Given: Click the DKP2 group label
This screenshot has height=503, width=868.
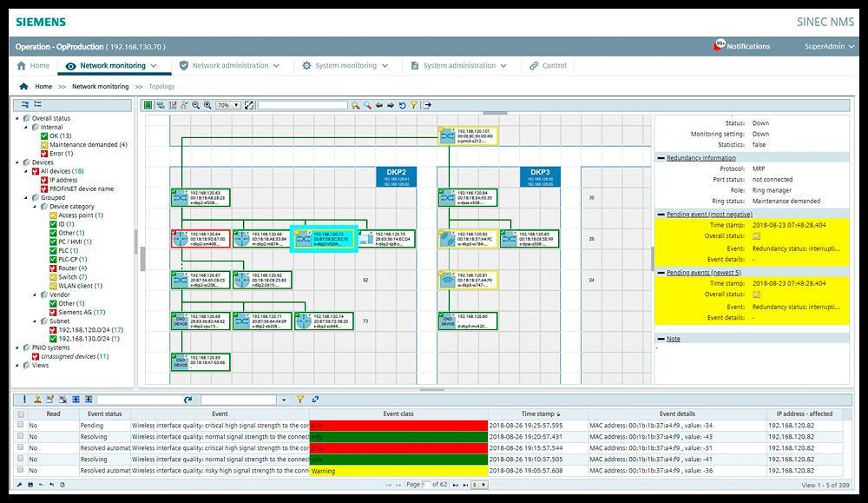Looking at the screenshot, I should click(x=397, y=176).
